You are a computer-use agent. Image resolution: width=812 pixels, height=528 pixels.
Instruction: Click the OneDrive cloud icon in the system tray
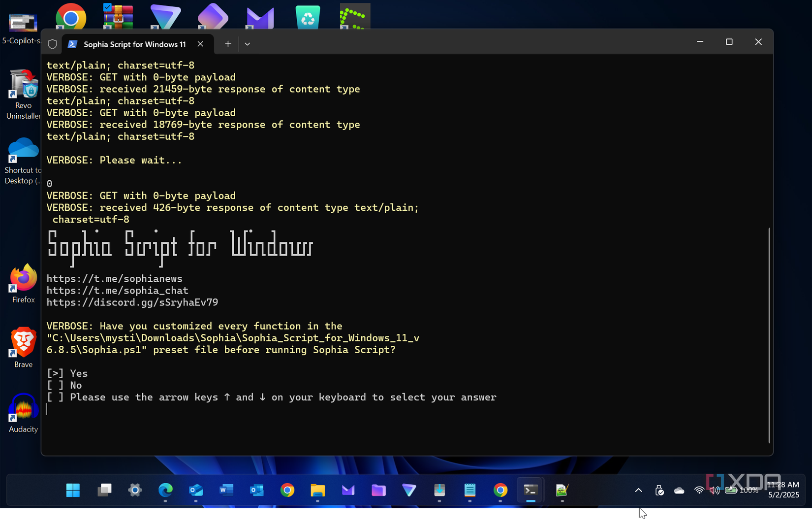coord(679,491)
